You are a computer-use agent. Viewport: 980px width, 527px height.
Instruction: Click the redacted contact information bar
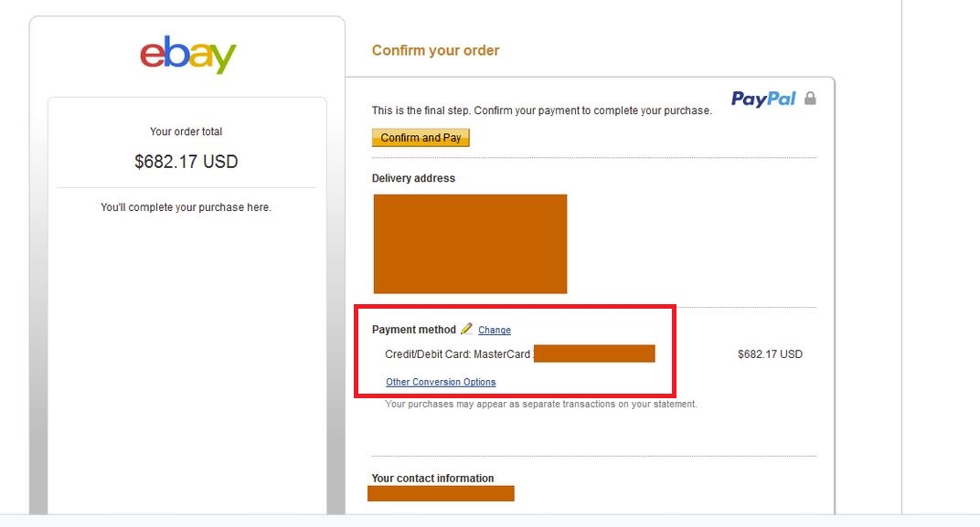point(441,493)
